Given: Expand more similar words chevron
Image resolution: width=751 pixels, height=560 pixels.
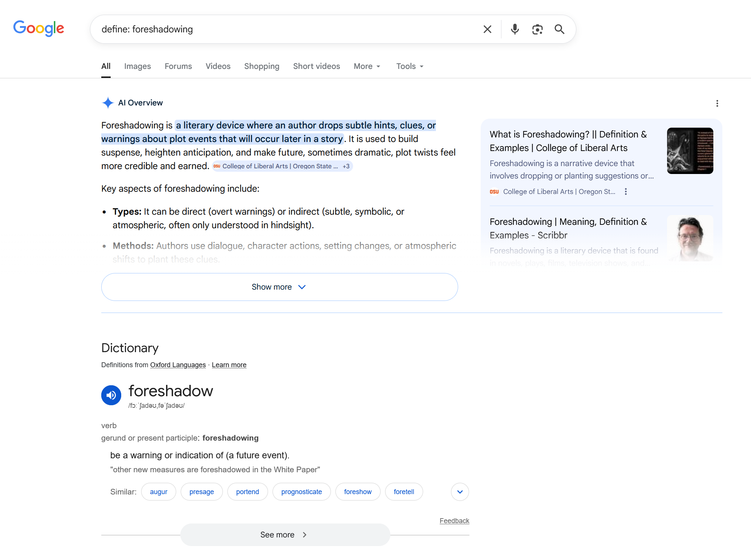Looking at the screenshot, I should click(460, 492).
